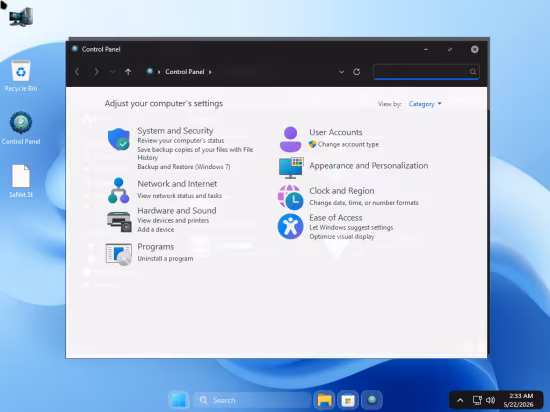Minimize the Control Panel window
The height and width of the screenshot is (412, 550).
pos(426,49)
